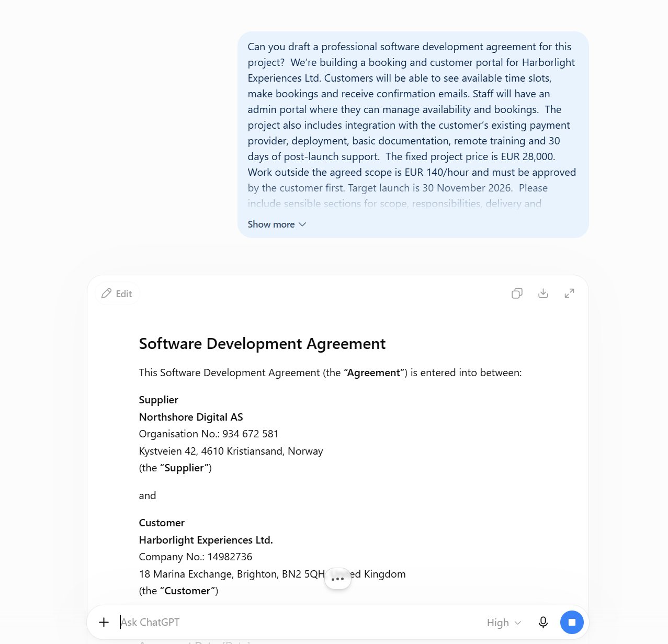The width and height of the screenshot is (668, 644).
Task: Select the Harborlight Experiences Ltd. text
Action: [206, 540]
